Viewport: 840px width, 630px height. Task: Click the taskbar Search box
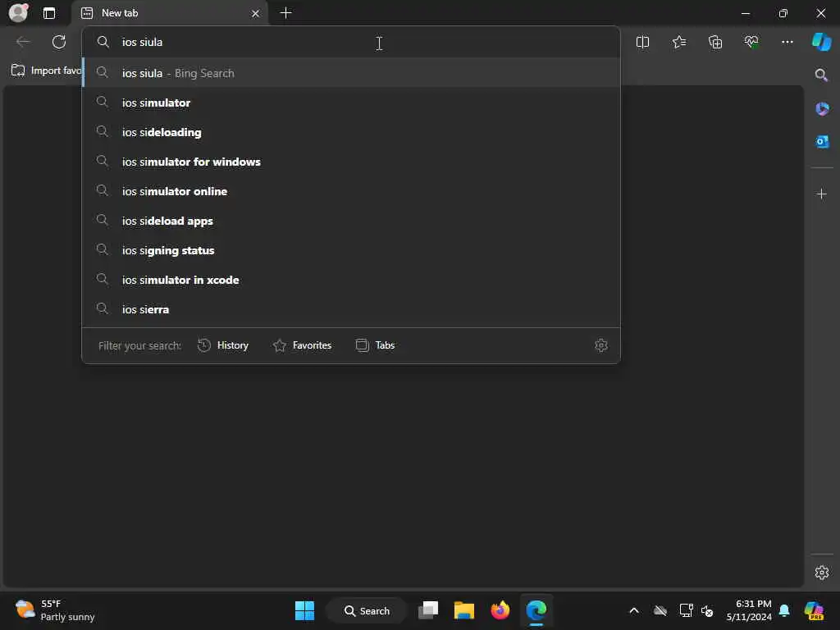click(367, 610)
